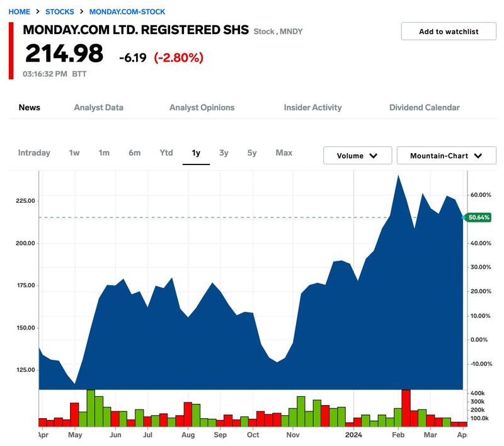Image resolution: width=504 pixels, height=446 pixels.
Task: Click the 300k volume axis label
Action: [x=478, y=402]
